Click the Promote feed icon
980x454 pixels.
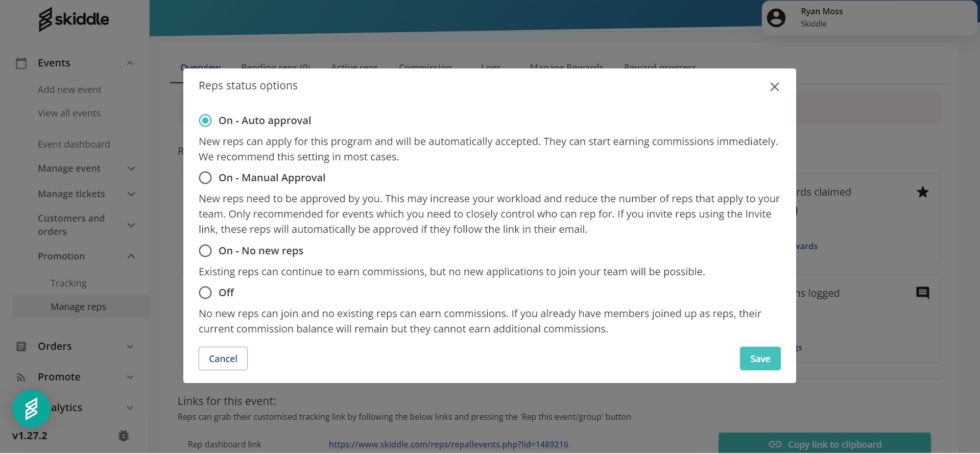(x=21, y=377)
